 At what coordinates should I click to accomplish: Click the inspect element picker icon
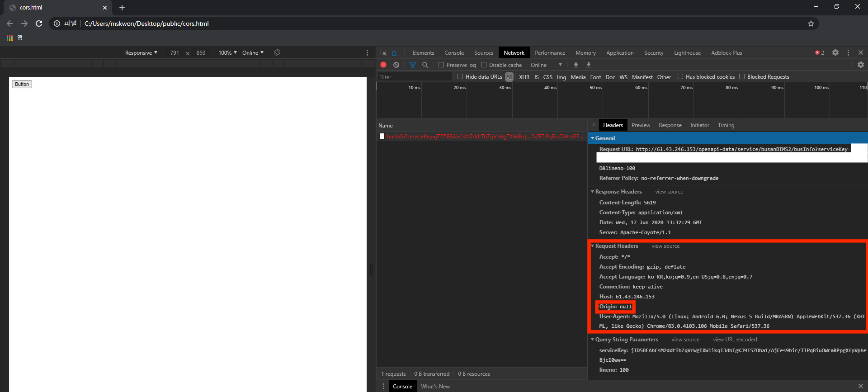click(383, 53)
